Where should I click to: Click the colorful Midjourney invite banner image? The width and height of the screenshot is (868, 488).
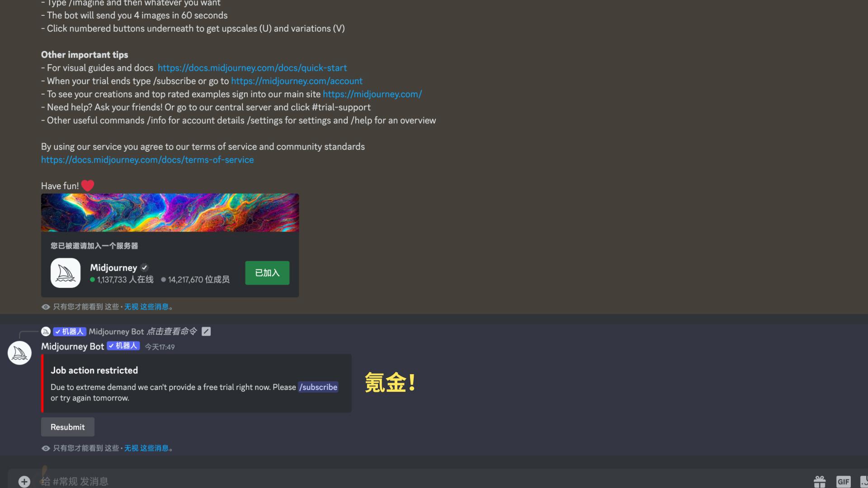point(170,213)
